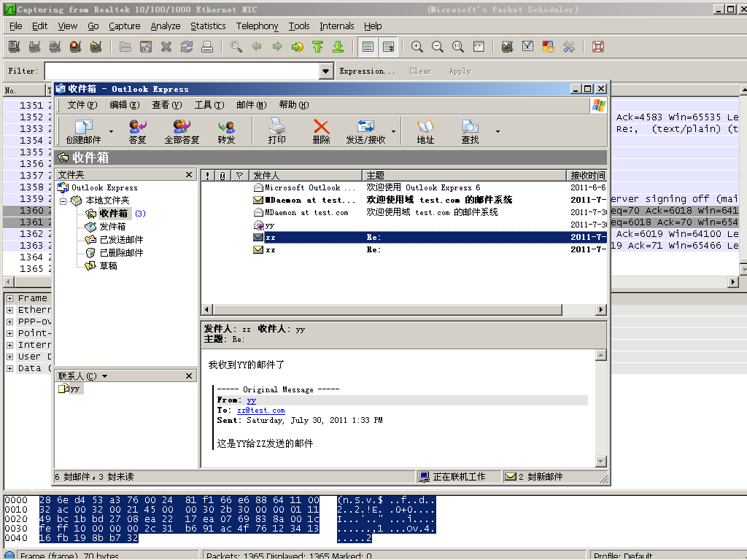Click Wireshark's Preferences tools icon
747x560 pixels.
point(569,47)
